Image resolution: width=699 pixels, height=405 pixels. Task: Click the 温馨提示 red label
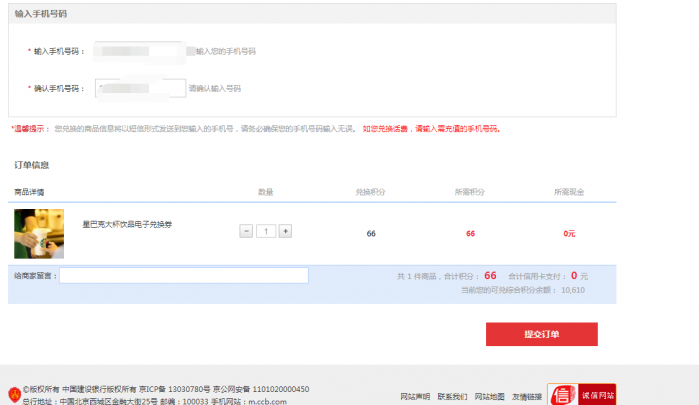(30, 129)
